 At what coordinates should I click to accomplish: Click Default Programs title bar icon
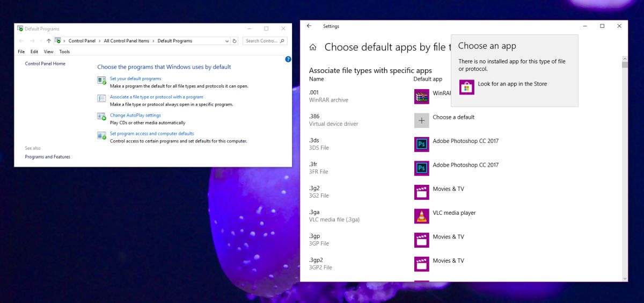click(20, 28)
